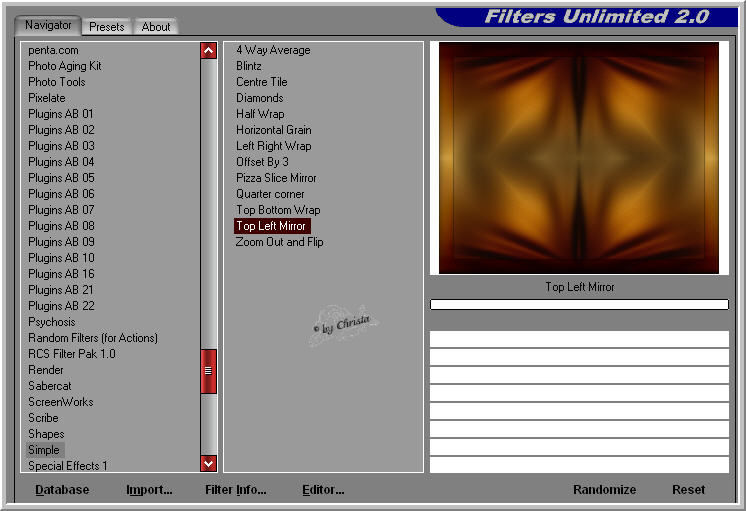
Task: Click the Database button
Action: (x=62, y=490)
